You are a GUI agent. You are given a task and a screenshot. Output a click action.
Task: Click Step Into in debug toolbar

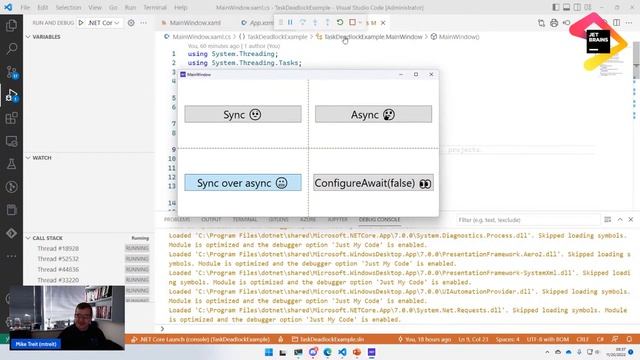point(315,22)
